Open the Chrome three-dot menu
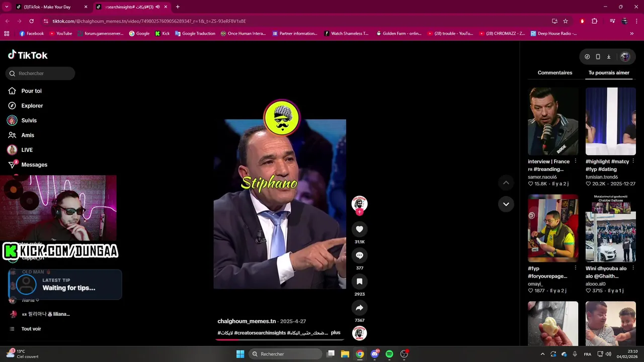The image size is (644, 362). (x=637, y=21)
